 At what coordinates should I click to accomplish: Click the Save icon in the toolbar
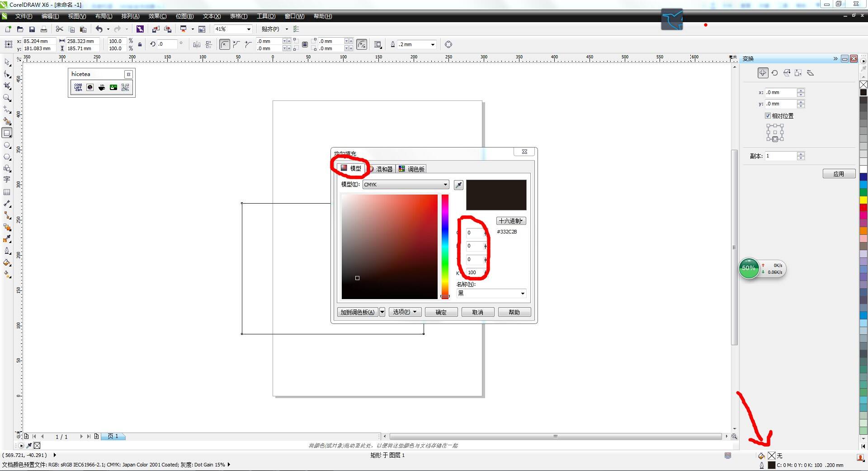coord(32,29)
